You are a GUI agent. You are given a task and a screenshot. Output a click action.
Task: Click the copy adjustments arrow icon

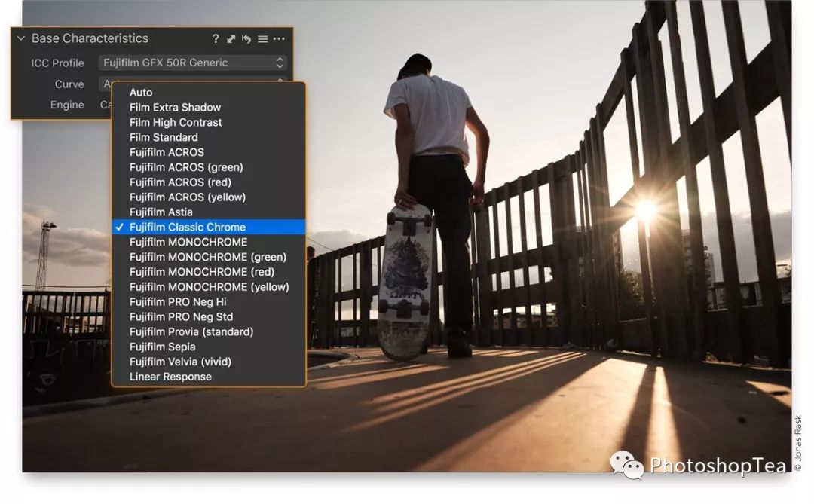click(231, 39)
